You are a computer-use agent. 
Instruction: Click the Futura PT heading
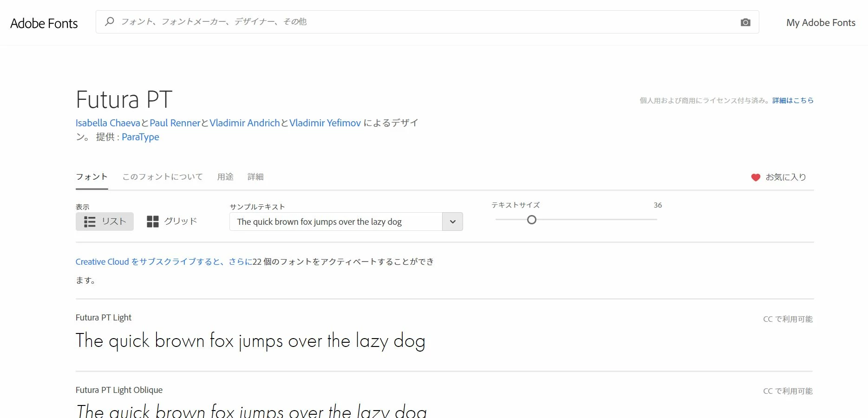pyautogui.click(x=124, y=99)
